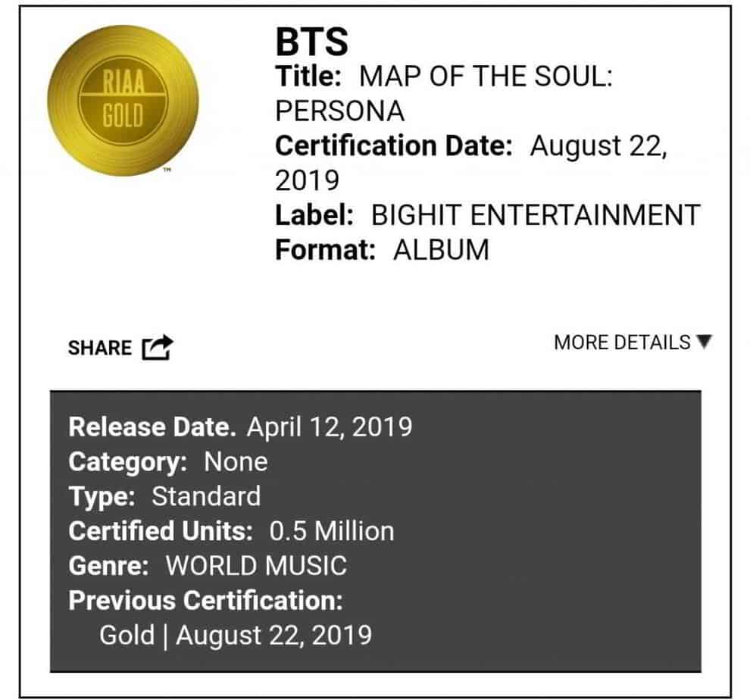The height and width of the screenshot is (700, 750).
Task: Collapse details with the down triangle arrow
Action: click(705, 342)
